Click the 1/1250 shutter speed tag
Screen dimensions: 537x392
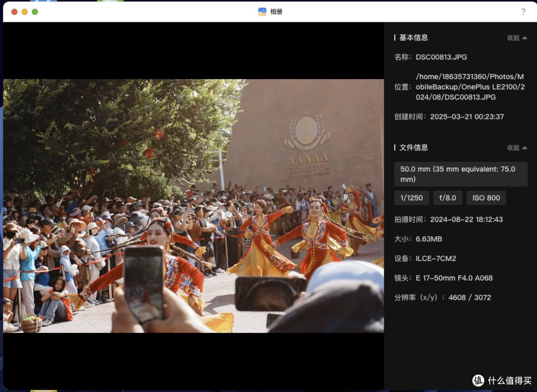pos(411,197)
